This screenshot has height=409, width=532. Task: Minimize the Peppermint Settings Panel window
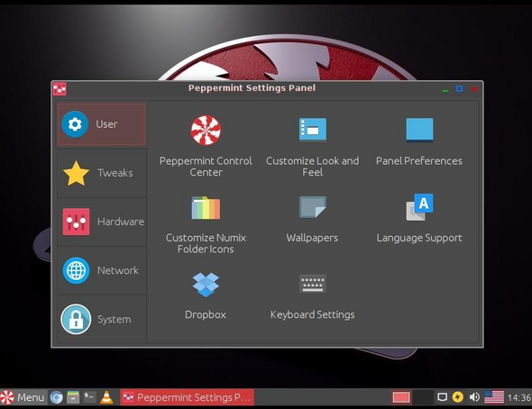pos(445,90)
